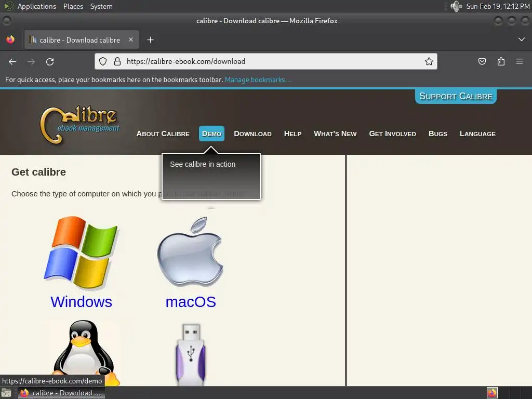This screenshot has height=399, width=532.
Task: Click the Firefox View icon
Action: [x=10, y=39]
